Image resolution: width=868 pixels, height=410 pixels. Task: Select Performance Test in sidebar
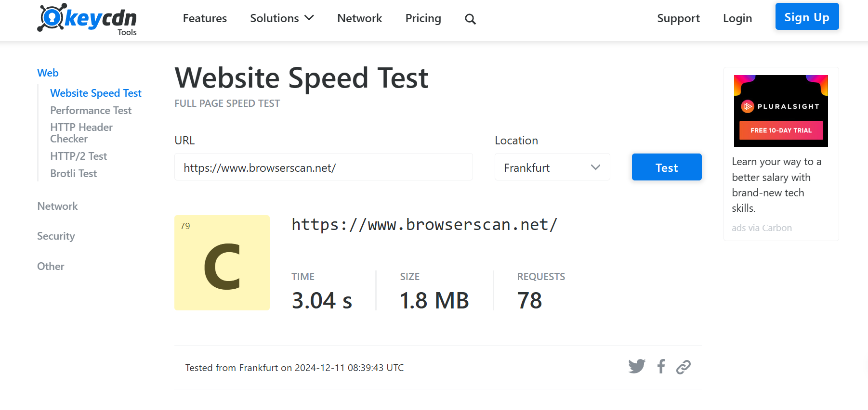tap(91, 111)
